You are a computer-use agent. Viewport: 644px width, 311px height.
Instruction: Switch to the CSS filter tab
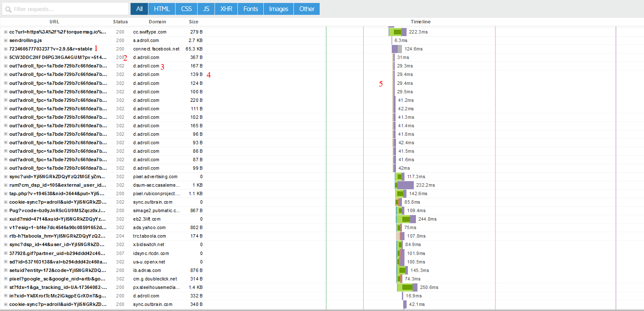coord(186,9)
